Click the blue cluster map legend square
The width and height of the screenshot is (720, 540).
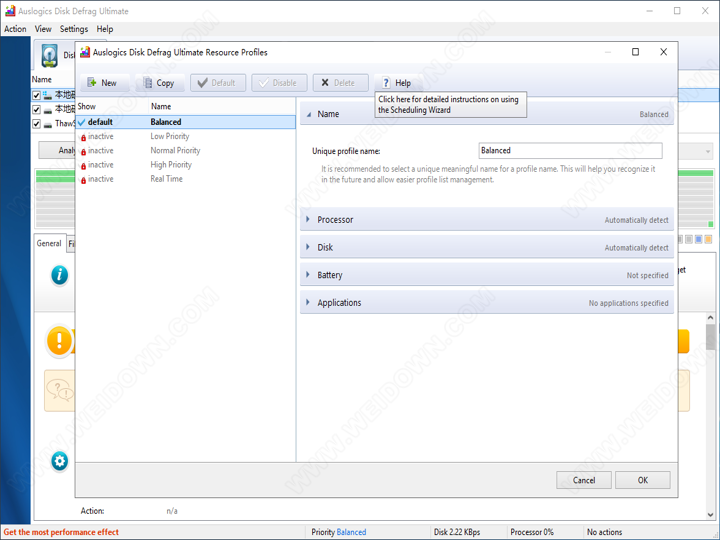pyautogui.click(x=698, y=239)
